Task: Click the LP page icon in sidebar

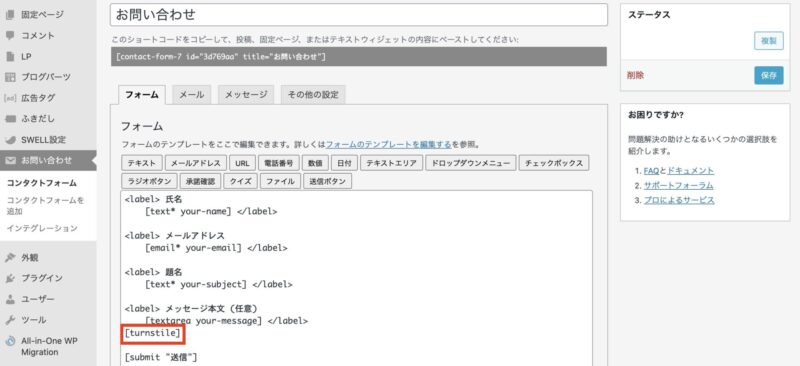Action: (10, 57)
